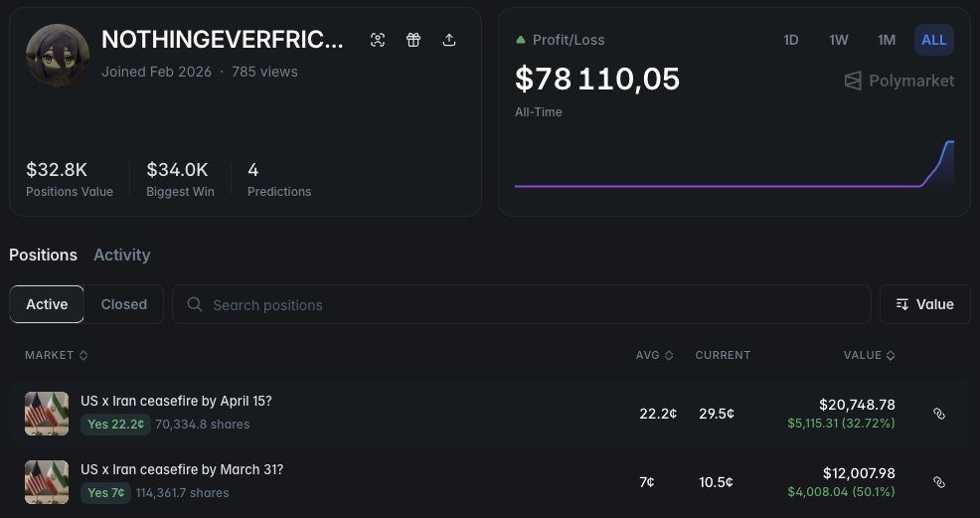Click the 10.5¢ current price

717,482
